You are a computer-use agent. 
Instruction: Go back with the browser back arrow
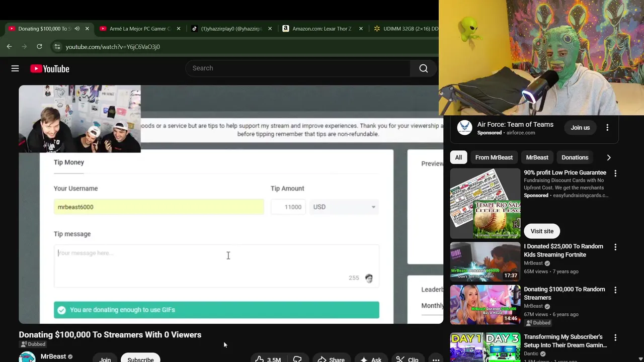click(x=9, y=46)
